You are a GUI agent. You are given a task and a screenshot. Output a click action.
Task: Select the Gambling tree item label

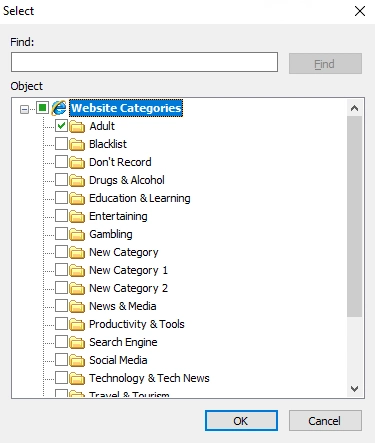111,234
